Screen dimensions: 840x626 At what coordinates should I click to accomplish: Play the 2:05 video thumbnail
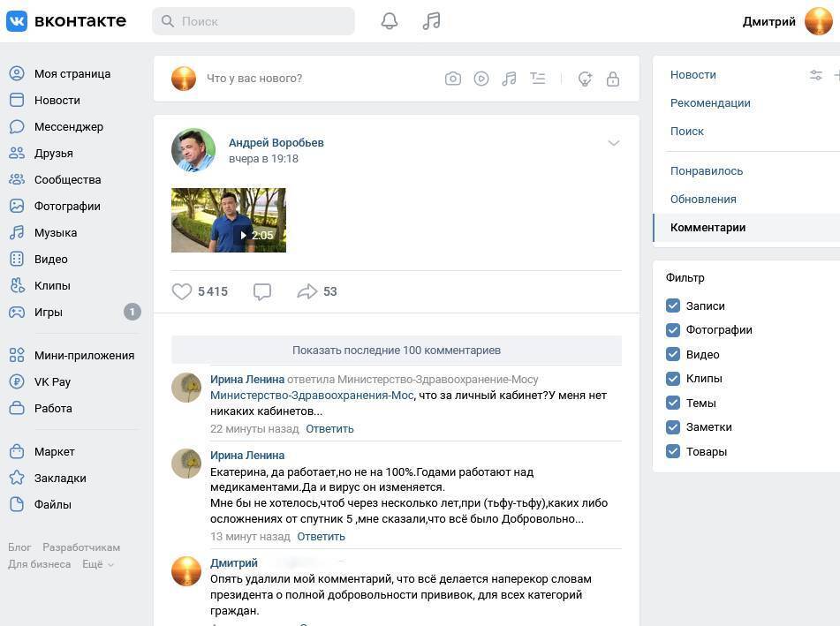229,220
